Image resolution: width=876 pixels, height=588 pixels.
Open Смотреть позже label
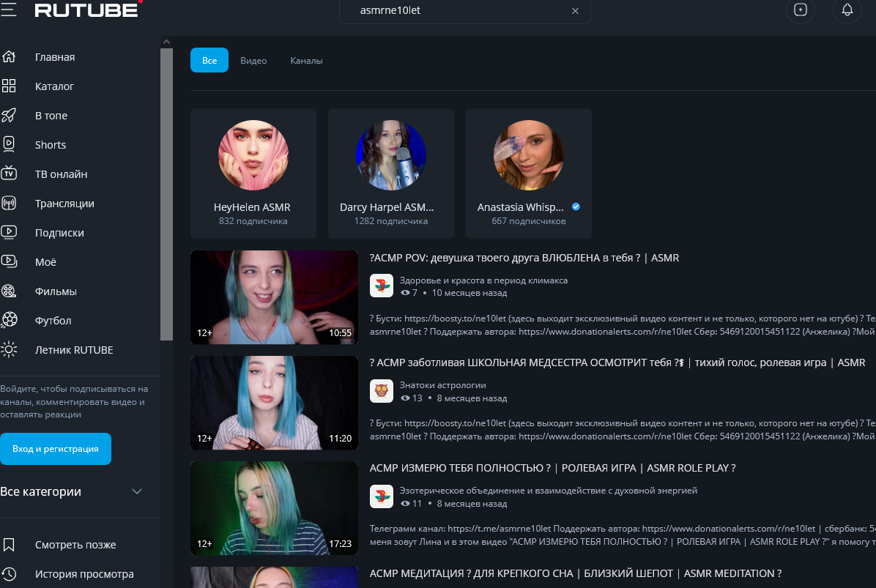(x=75, y=545)
